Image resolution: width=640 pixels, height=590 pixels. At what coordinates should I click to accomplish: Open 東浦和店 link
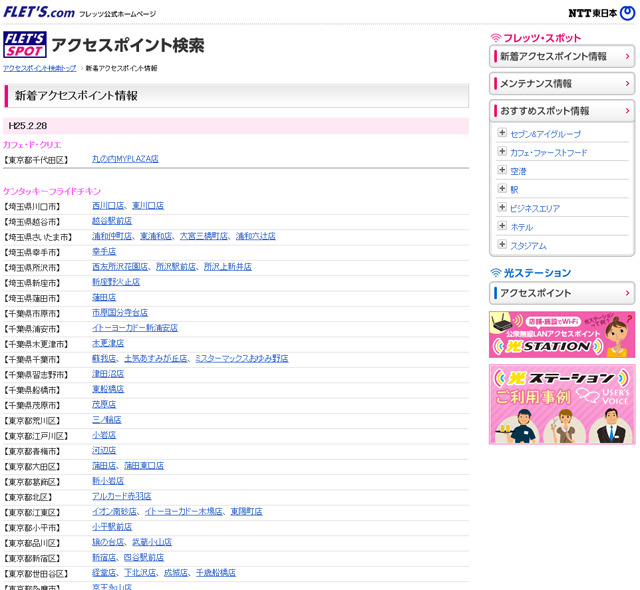point(156,236)
